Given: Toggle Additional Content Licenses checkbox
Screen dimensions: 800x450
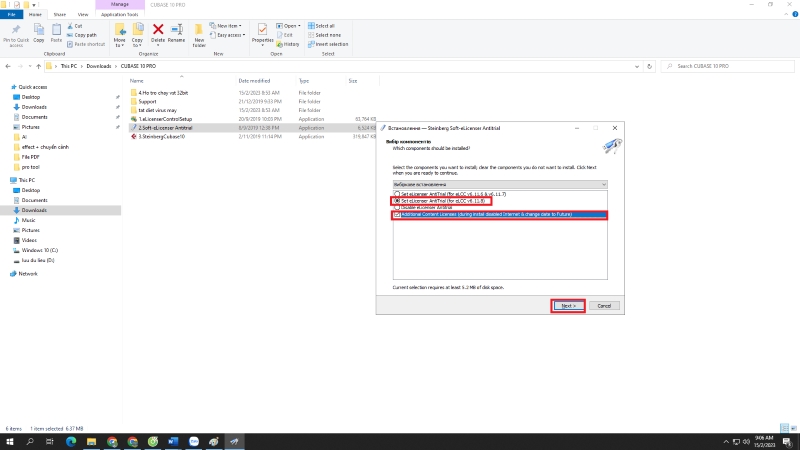Looking at the screenshot, I should coord(397,215).
